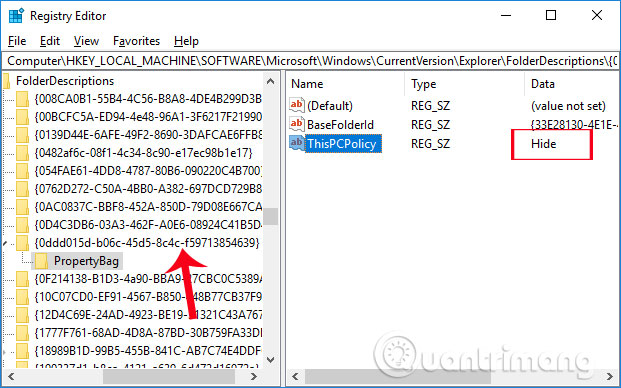The image size is (621, 388).
Task: Collapse the {0ddd015d-b06c-45d5...} key
Action: [x=5, y=244]
